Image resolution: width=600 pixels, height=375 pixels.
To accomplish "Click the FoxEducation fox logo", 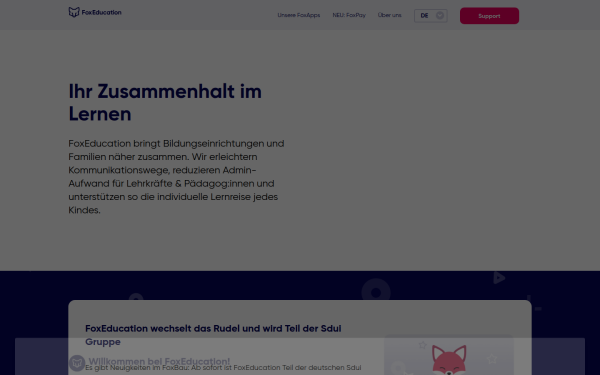I will (95, 12).
